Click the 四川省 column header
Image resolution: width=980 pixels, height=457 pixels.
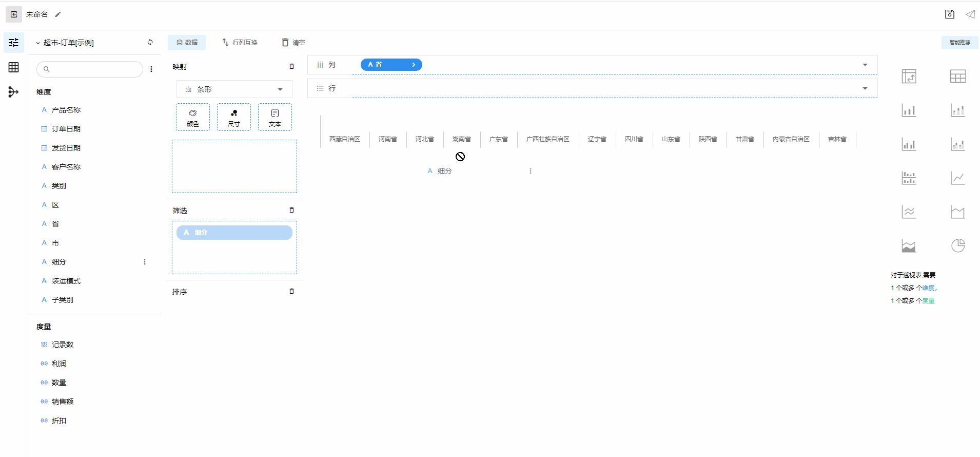(x=634, y=139)
